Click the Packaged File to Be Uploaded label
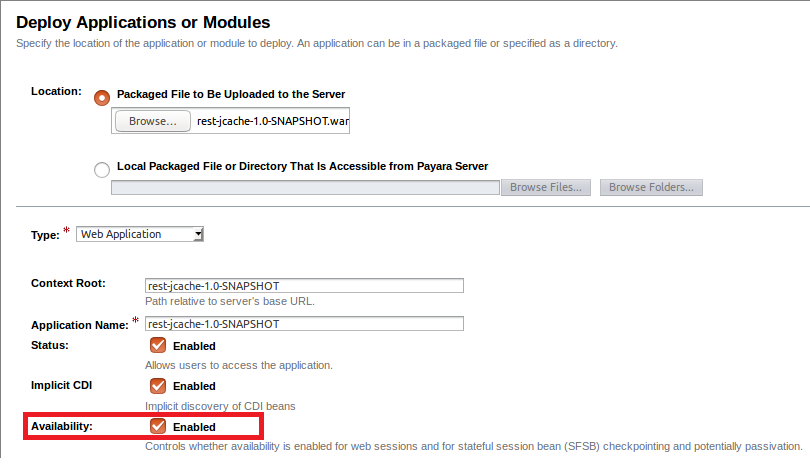 (231, 95)
